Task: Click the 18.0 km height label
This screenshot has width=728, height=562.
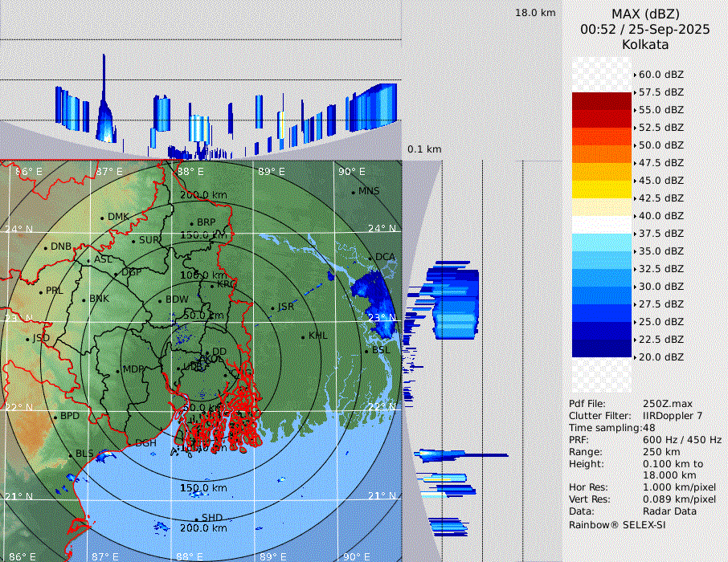Action: pos(535,13)
